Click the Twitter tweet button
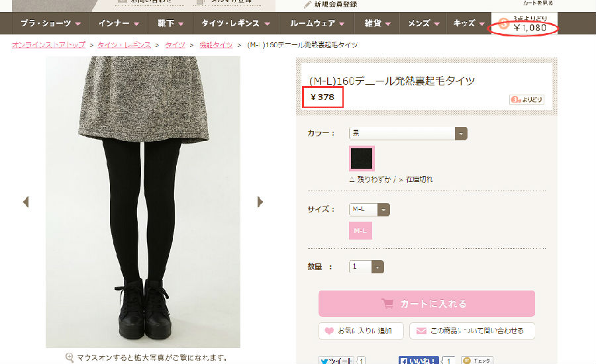 pos(336,360)
